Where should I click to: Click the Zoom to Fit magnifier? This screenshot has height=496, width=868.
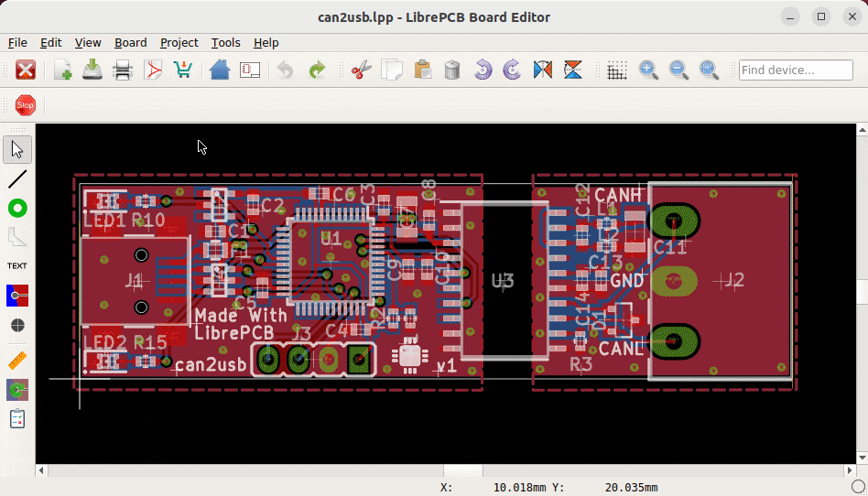(x=709, y=70)
